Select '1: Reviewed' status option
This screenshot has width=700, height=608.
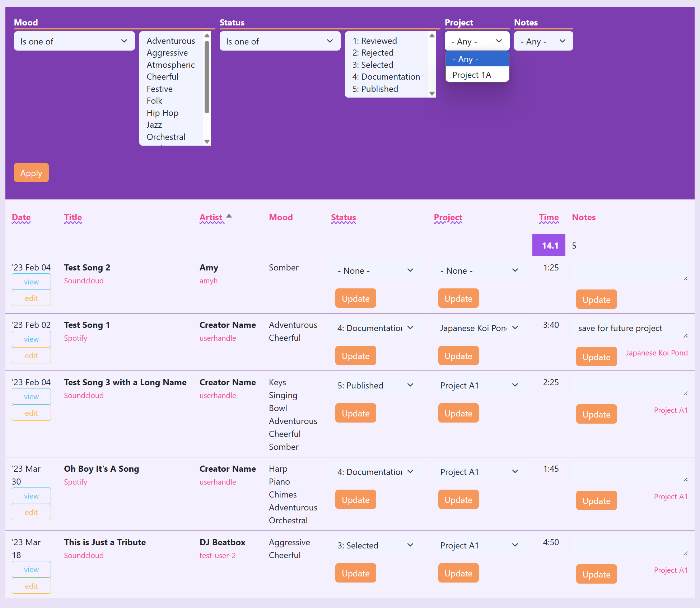point(375,41)
